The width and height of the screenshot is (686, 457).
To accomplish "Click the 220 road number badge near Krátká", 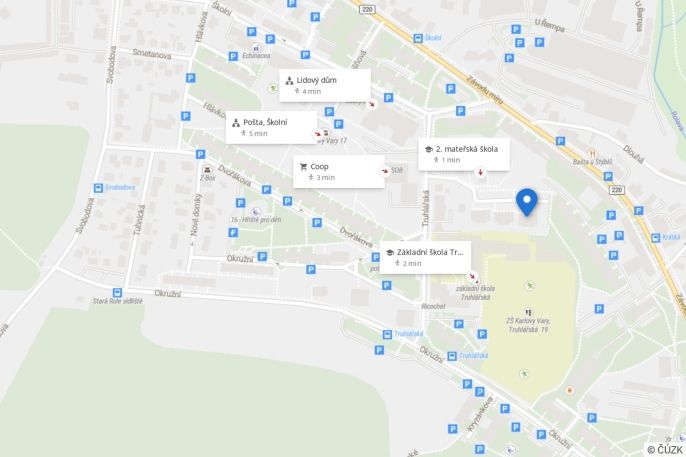I will (x=616, y=190).
